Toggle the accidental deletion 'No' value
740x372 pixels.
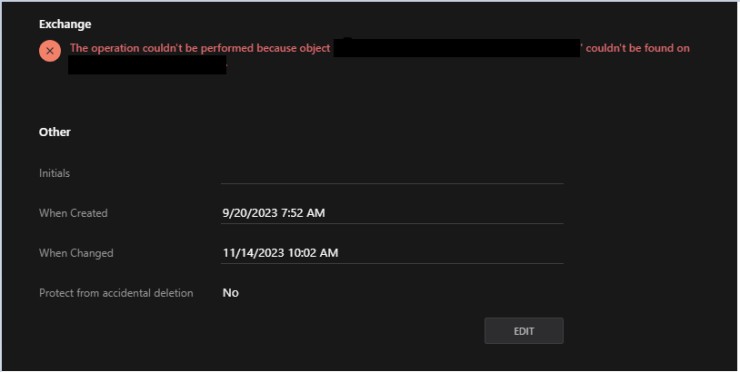(x=230, y=293)
